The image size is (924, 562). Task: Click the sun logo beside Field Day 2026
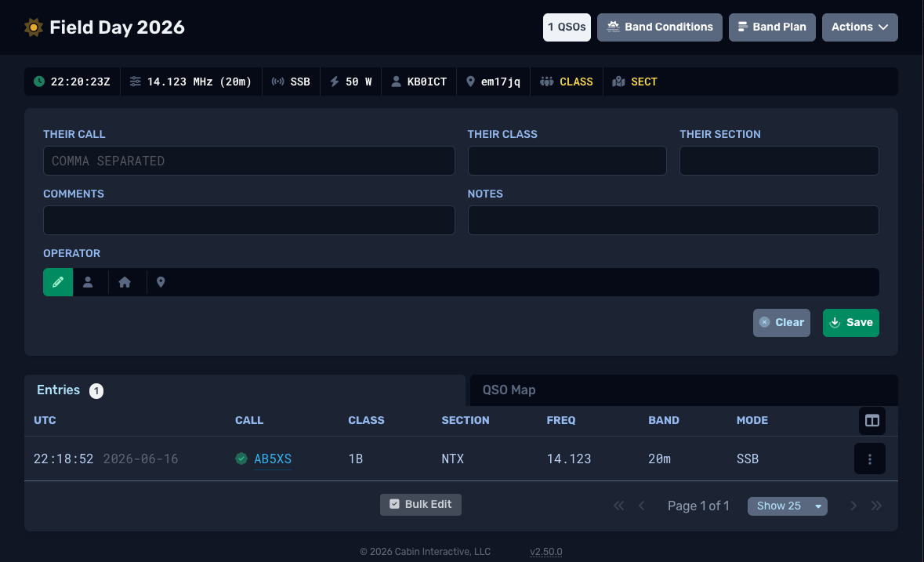[x=34, y=27]
